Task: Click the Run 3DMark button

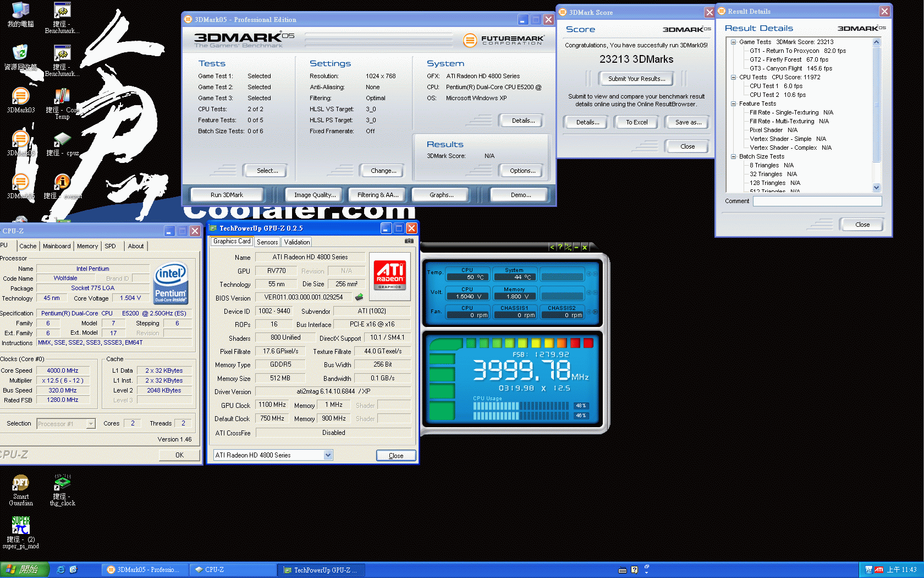Action: click(227, 195)
